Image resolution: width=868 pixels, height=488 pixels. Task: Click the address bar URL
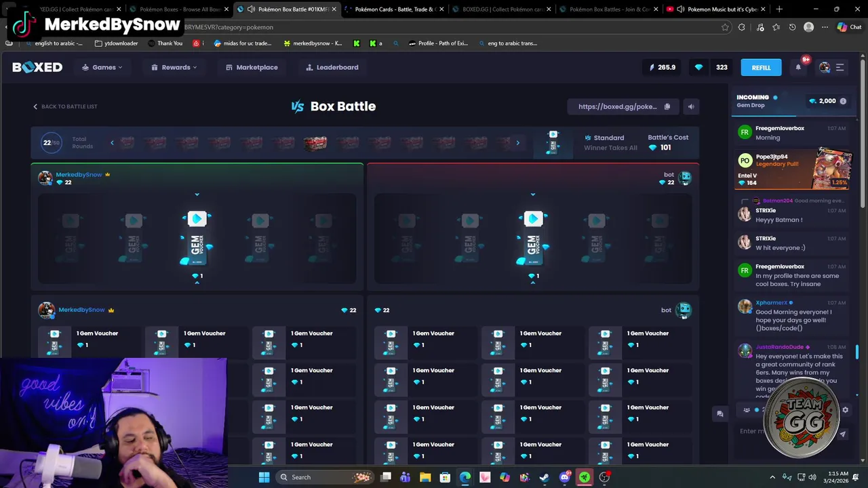(229, 27)
